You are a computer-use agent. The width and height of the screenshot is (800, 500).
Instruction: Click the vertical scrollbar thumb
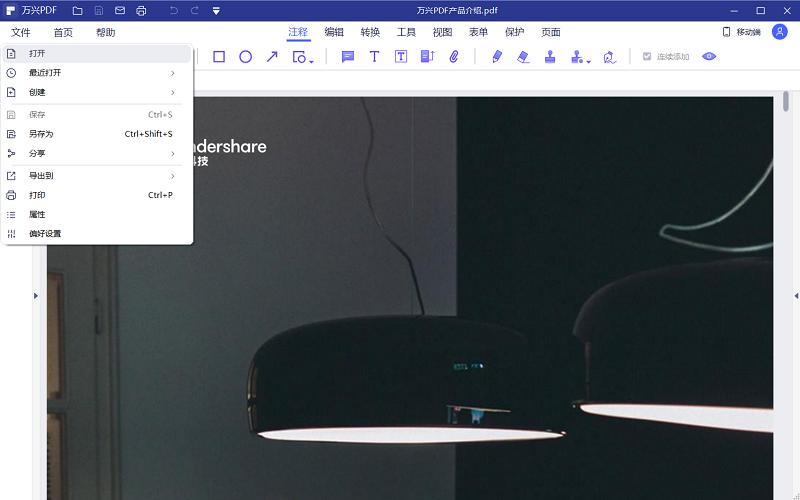786,101
